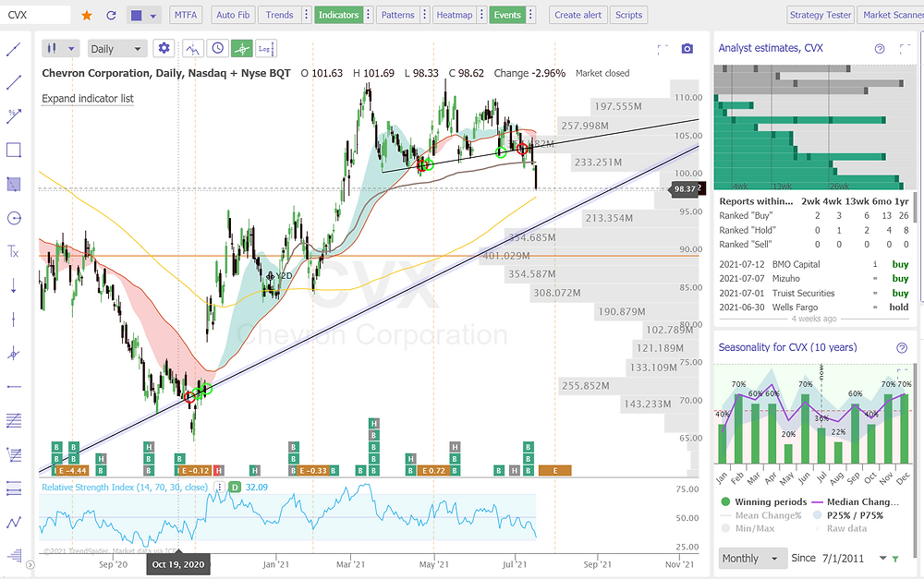
Task: Select the Fibonacci retracement tool
Action: coord(14,454)
